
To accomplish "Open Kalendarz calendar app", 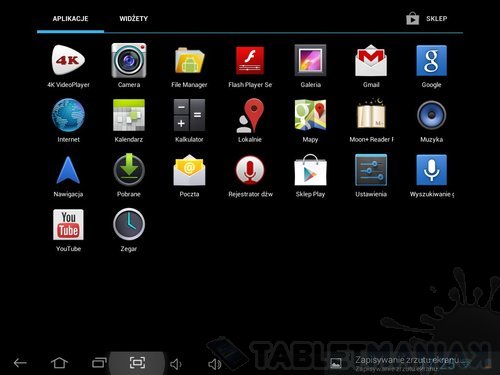I will coord(129,121).
